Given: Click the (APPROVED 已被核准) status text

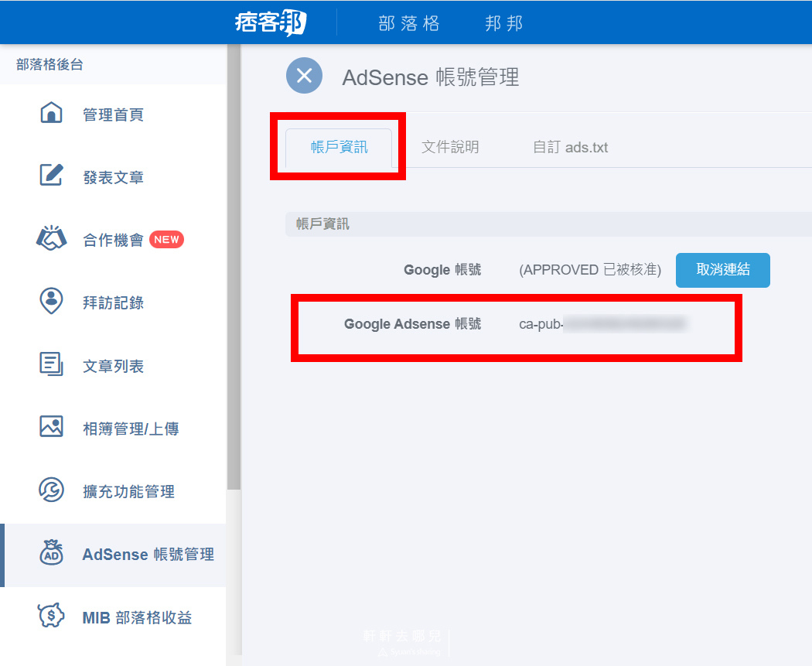Looking at the screenshot, I should click(x=590, y=270).
